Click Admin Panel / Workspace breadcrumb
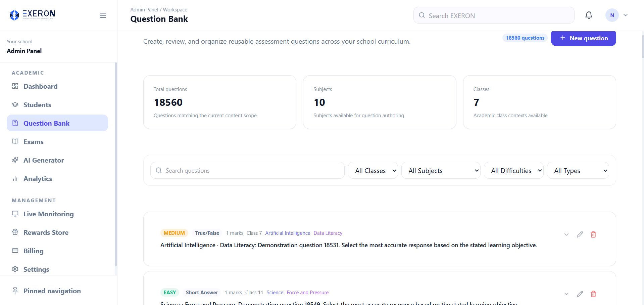Screen dimensions: 644x305 point(159,10)
